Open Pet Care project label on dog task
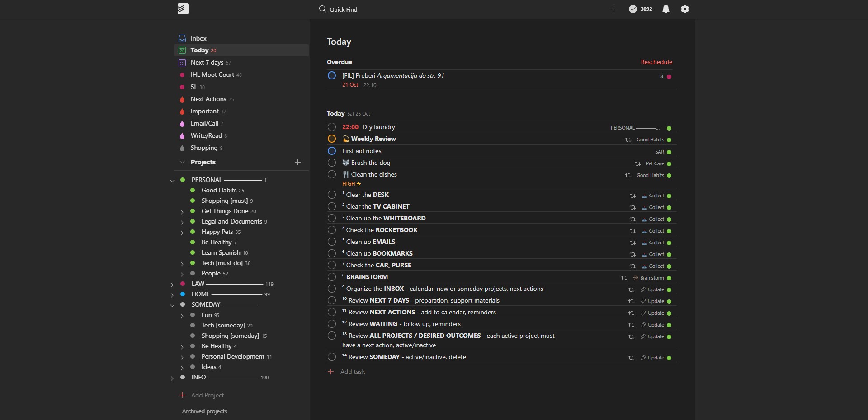Screen dimensions: 868x420 (655, 163)
